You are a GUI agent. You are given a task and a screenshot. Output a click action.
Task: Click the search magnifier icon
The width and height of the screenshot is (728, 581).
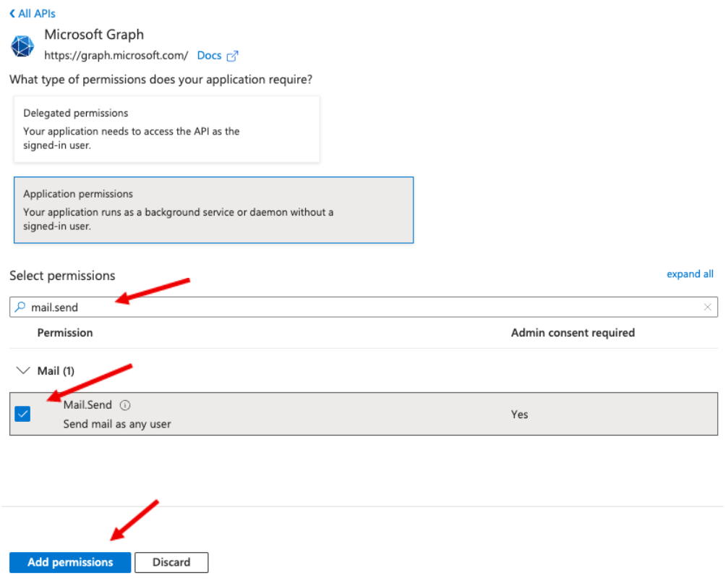(20, 307)
